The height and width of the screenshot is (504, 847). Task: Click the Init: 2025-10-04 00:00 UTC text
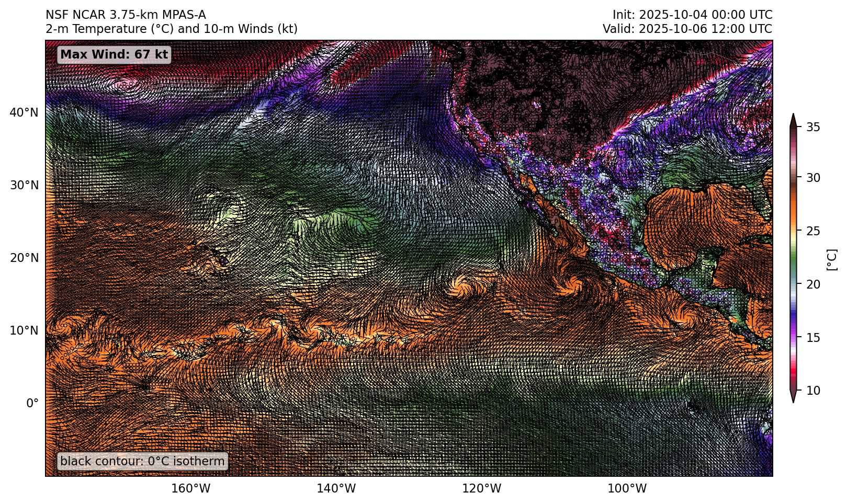click(692, 15)
